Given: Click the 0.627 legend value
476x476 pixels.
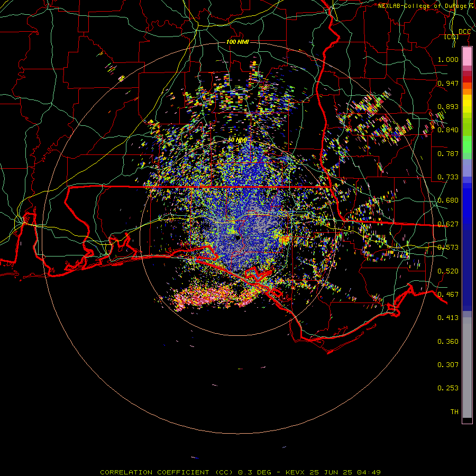Looking at the screenshot, I should pos(448,224).
